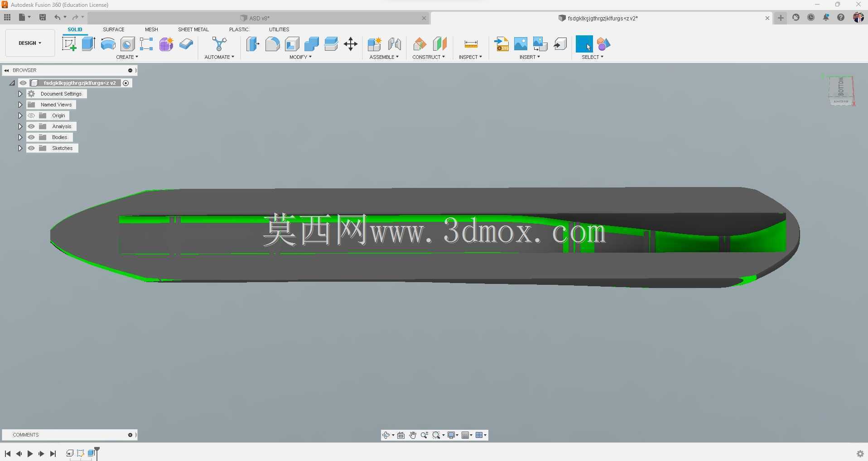
Task: Select the Insert SVG icon
Action: pyautogui.click(x=502, y=44)
